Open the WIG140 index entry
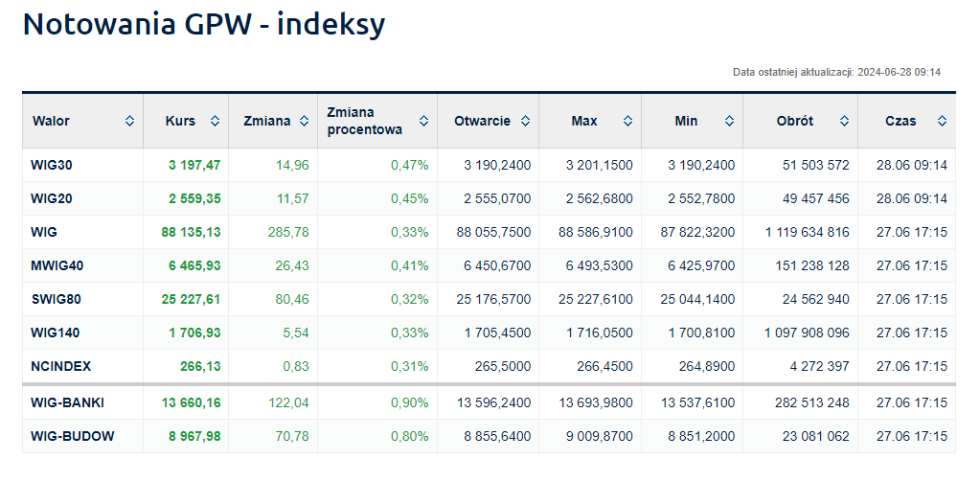 coord(56,333)
